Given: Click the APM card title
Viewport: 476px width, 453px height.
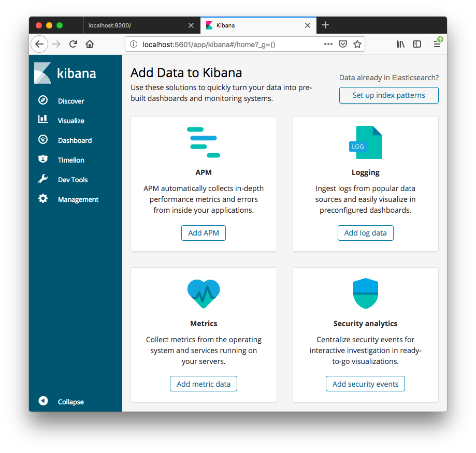Looking at the screenshot, I should [x=204, y=172].
